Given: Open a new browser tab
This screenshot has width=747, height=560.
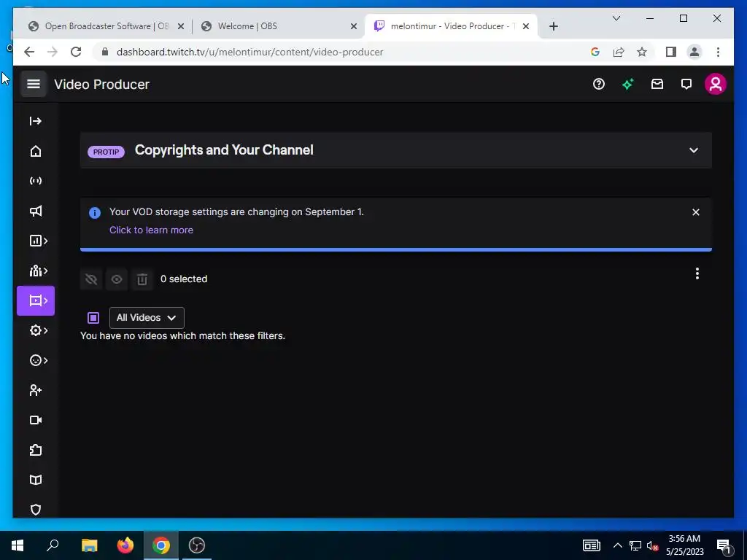Looking at the screenshot, I should point(554,26).
